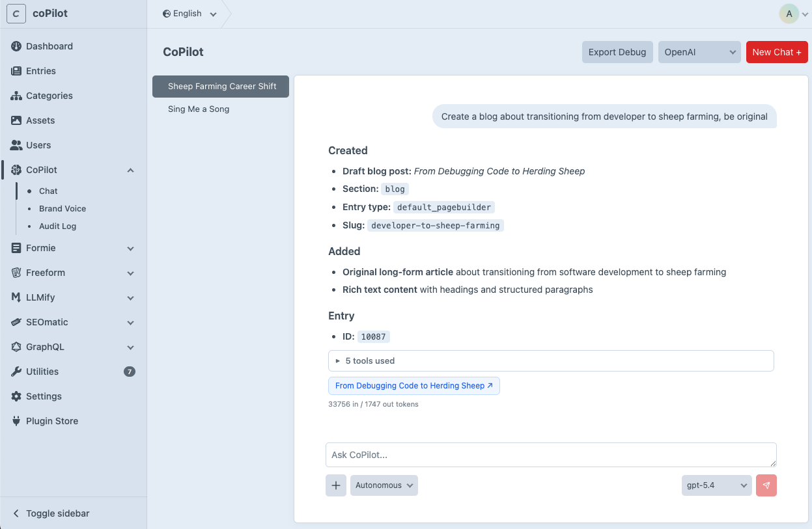The height and width of the screenshot is (529, 812).
Task: Open the Autonomous mode dropdown
Action: coord(384,485)
